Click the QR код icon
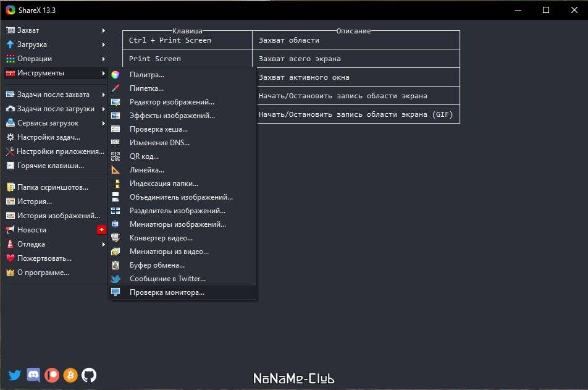Viewport: 588px width, 390px height. point(115,156)
